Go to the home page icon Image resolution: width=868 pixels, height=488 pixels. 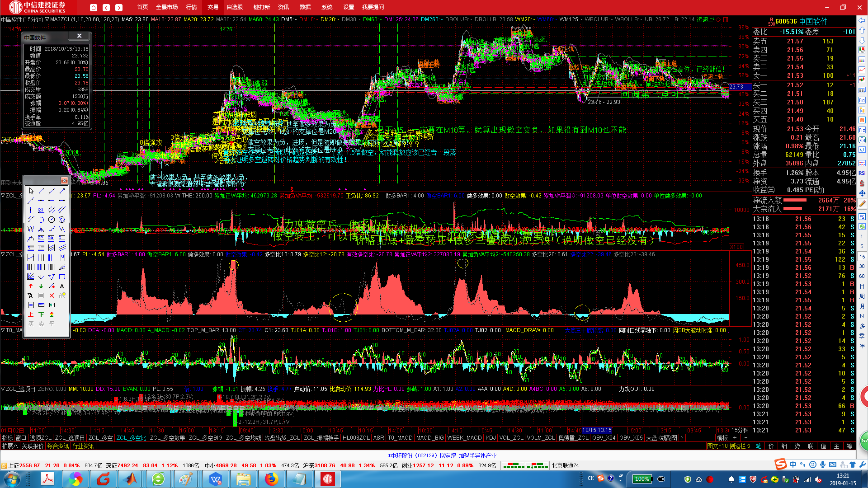tap(93, 7)
